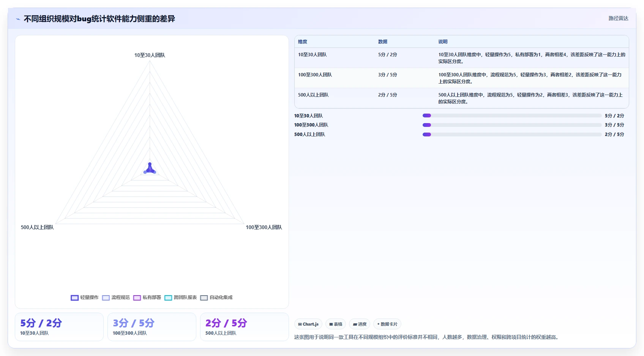Click the 100至300人团队 progress bar
Image resolution: width=644 pixels, height=356 pixels.
(x=512, y=125)
